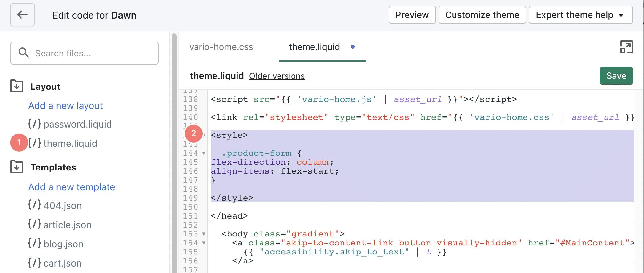Expand editor to full screen icon

[x=626, y=47]
